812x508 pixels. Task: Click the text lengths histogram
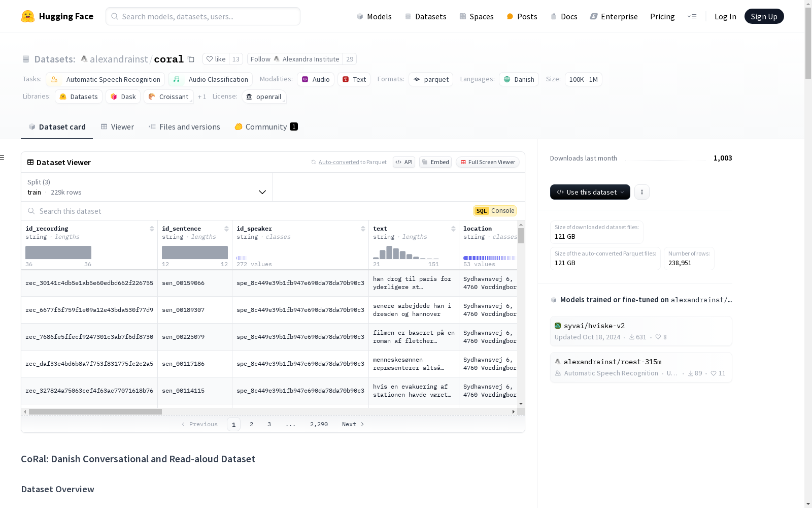406,252
